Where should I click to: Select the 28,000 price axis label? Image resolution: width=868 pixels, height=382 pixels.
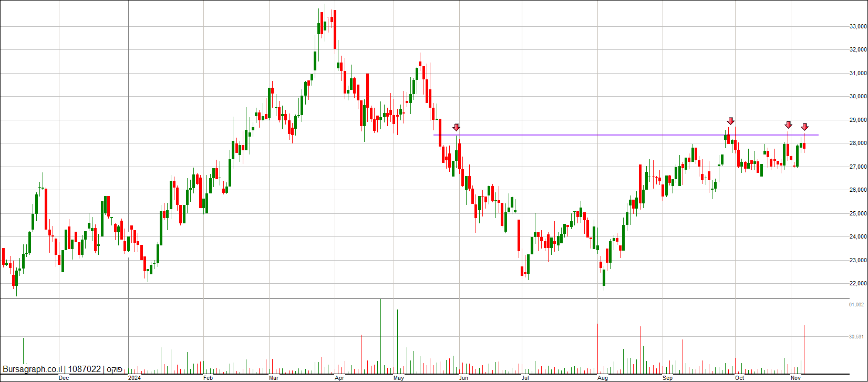point(858,143)
